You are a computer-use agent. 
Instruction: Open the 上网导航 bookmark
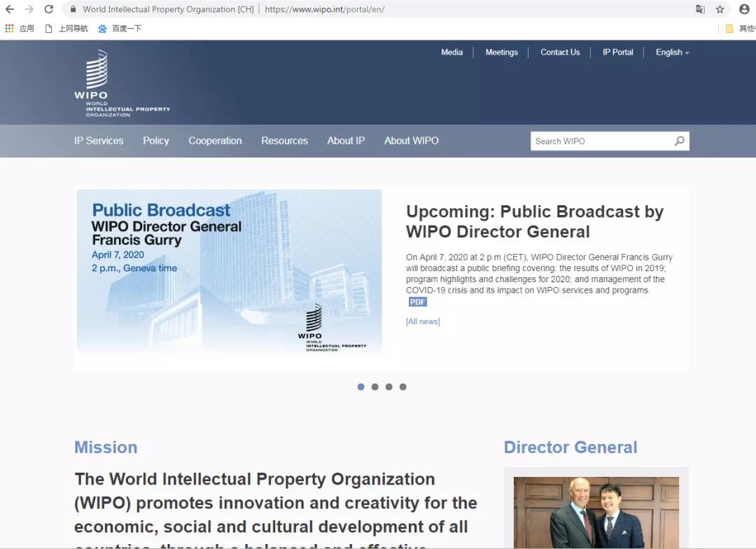pos(66,29)
